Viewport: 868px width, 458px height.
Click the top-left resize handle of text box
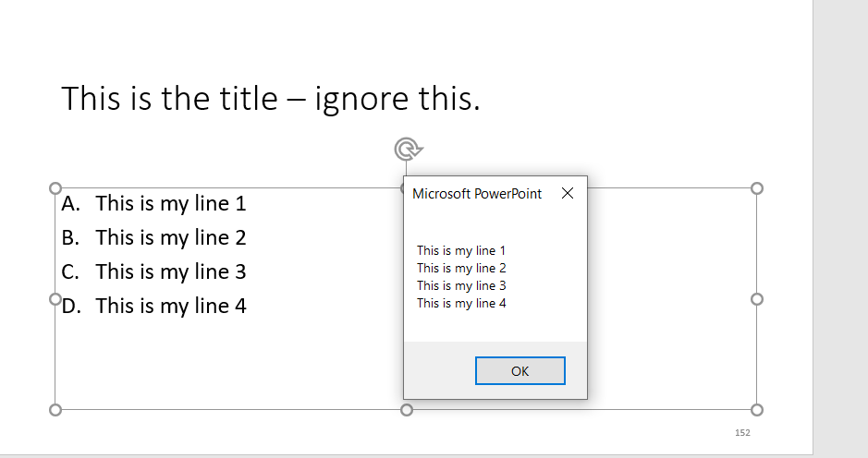pyautogui.click(x=55, y=188)
